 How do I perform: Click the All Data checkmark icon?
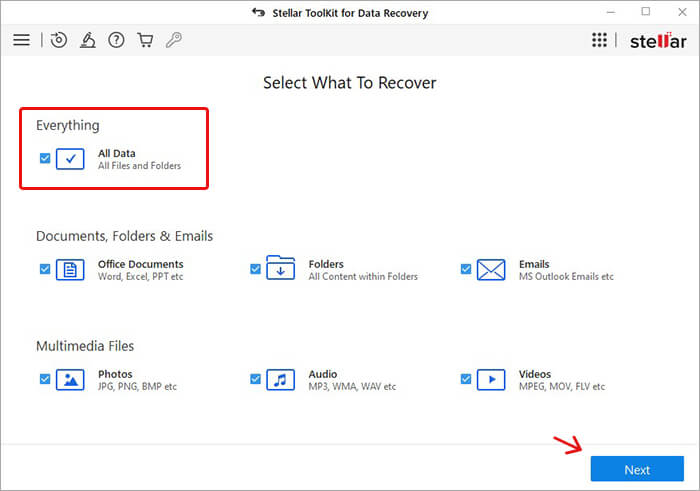tap(70, 159)
